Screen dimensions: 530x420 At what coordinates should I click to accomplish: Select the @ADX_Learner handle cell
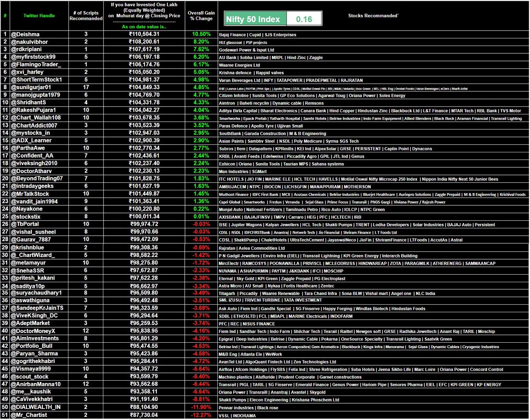click(39, 141)
